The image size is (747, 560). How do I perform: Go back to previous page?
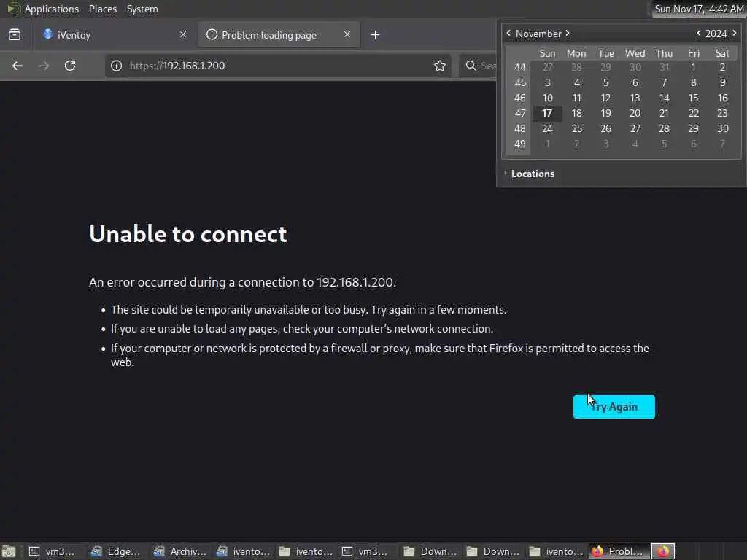click(x=18, y=66)
